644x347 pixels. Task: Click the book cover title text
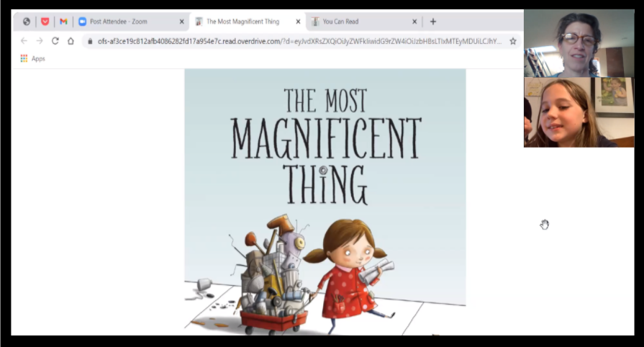coord(325,145)
